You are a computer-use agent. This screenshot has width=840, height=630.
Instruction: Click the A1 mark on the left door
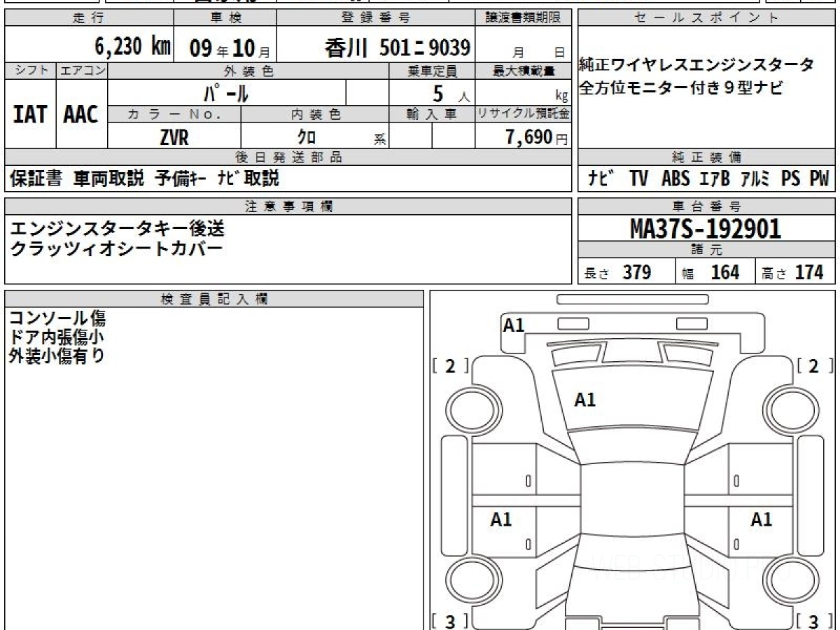[500, 519]
